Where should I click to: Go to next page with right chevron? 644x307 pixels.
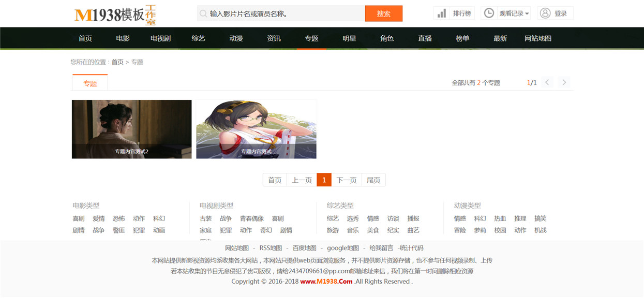pyautogui.click(x=564, y=82)
